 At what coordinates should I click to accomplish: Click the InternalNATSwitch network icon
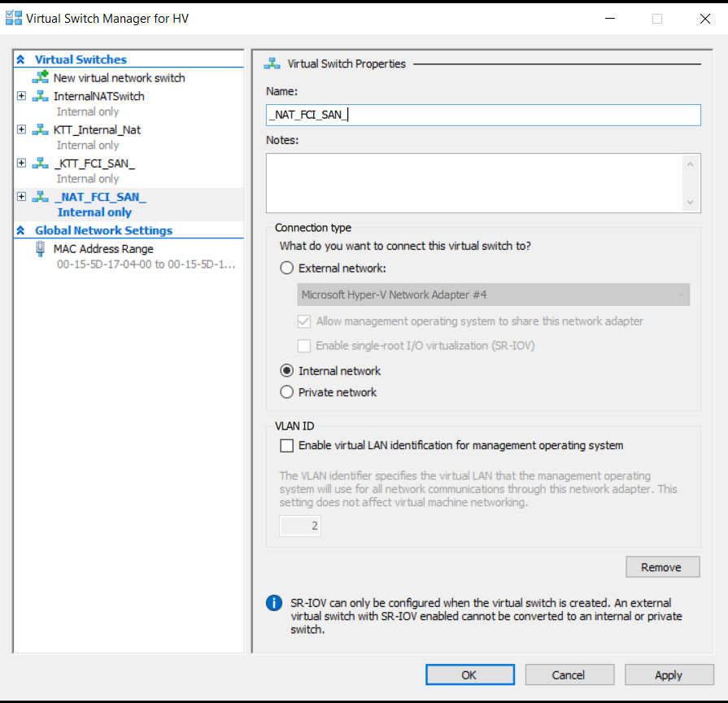tap(40, 96)
